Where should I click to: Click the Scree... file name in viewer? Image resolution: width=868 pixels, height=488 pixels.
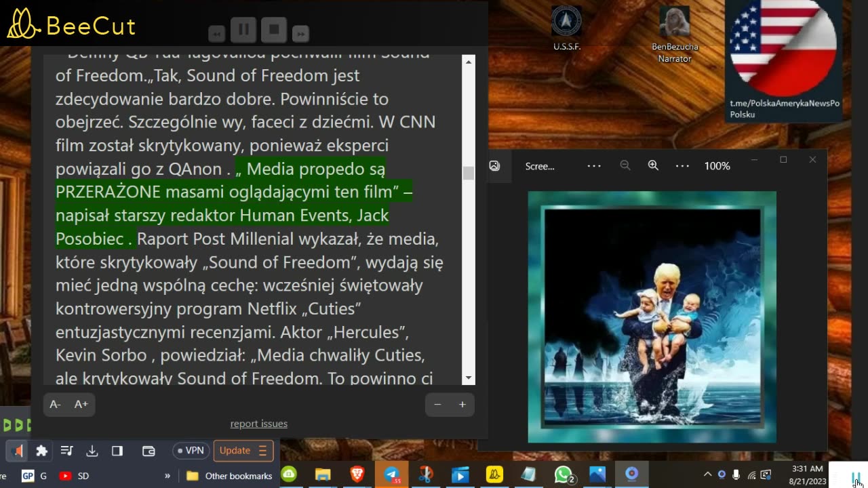pos(540,166)
